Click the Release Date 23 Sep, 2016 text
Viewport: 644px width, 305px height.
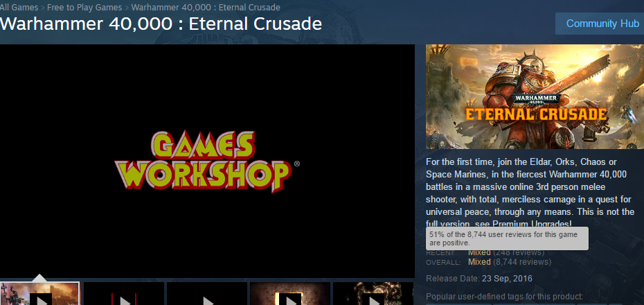(479, 279)
